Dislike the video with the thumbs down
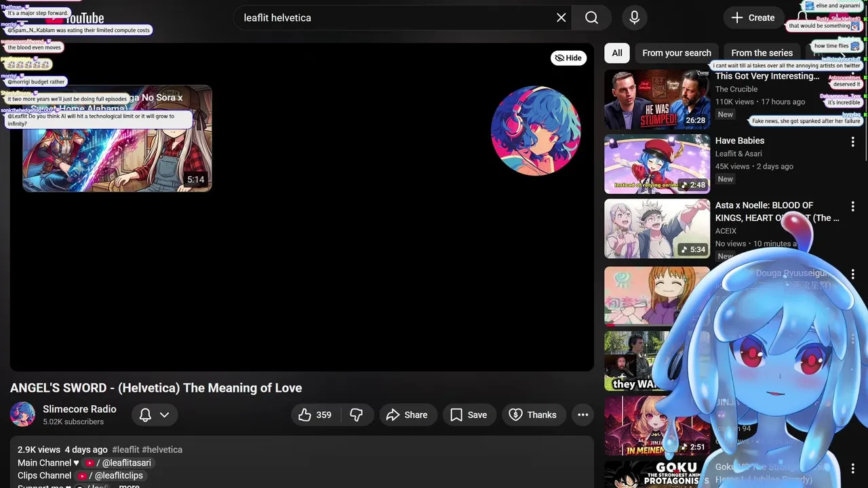The width and height of the screenshot is (868, 488). click(356, 415)
